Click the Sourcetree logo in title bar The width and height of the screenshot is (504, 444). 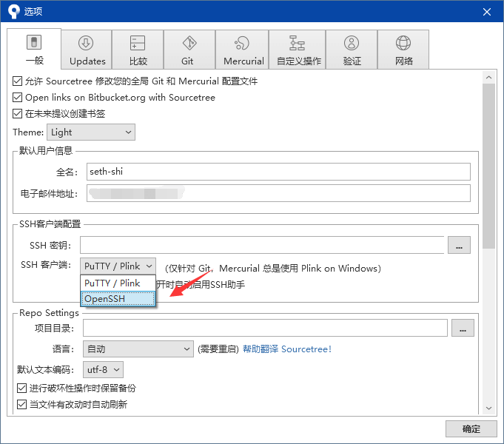(14, 11)
